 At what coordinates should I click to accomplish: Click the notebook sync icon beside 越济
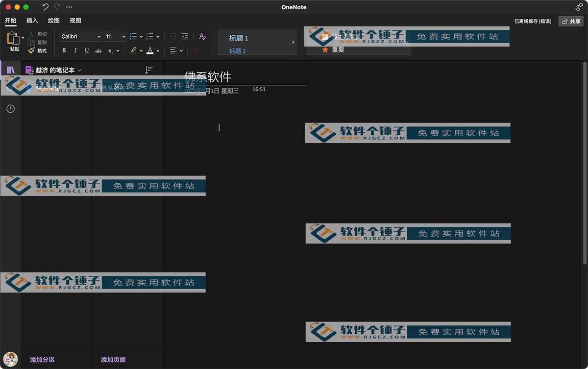pos(29,70)
